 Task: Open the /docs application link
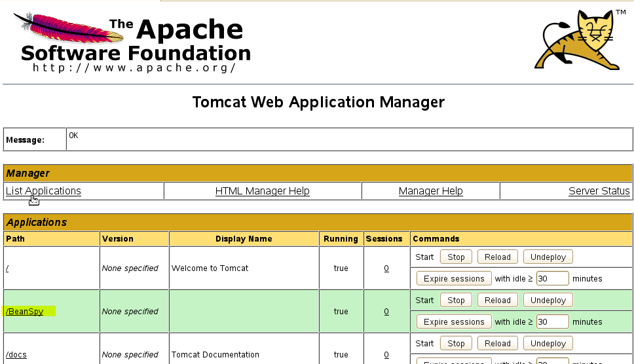[16, 354]
